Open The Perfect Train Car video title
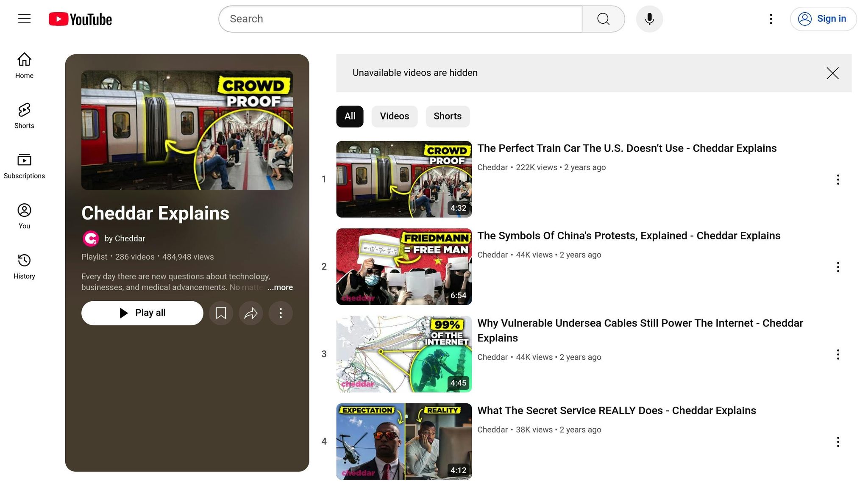 (x=627, y=148)
